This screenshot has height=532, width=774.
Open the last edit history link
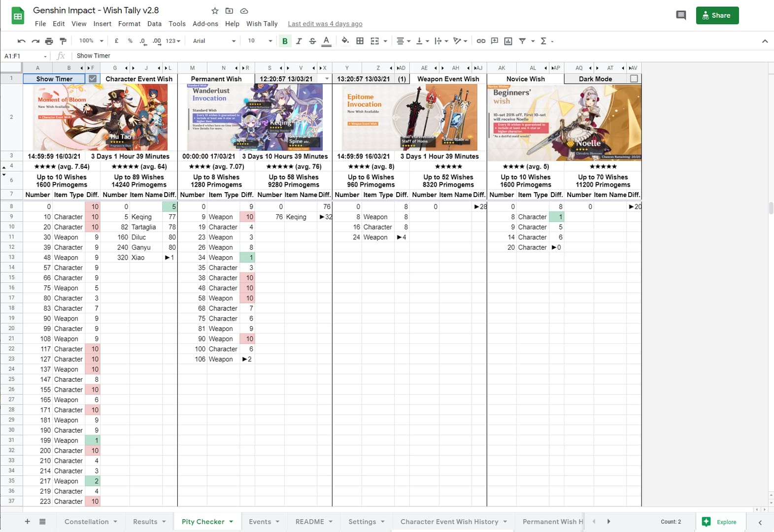pyautogui.click(x=325, y=24)
